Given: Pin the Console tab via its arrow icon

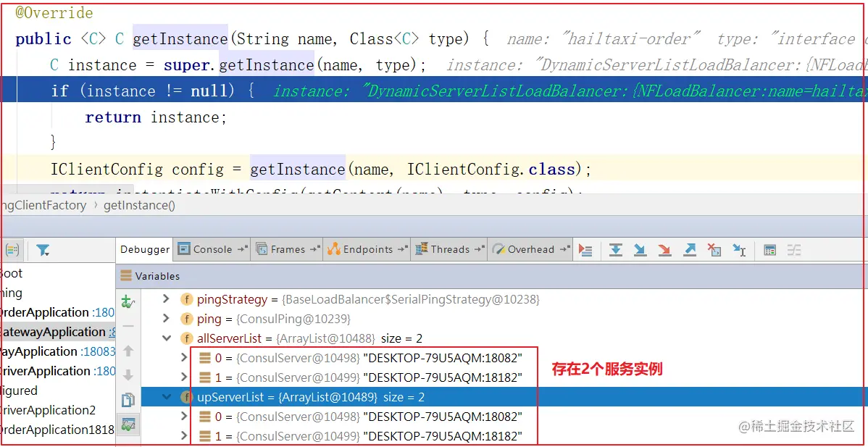Looking at the screenshot, I should tap(243, 249).
